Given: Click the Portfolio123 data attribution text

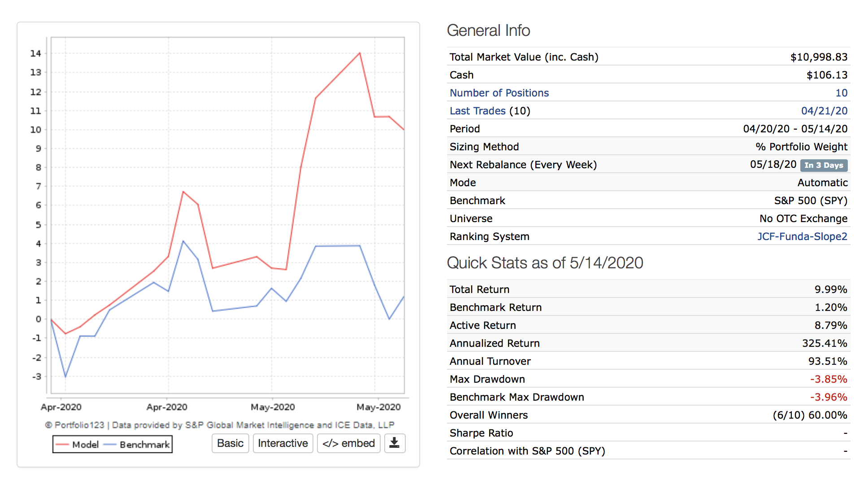Looking at the screenshot, I should pos(220,425).
